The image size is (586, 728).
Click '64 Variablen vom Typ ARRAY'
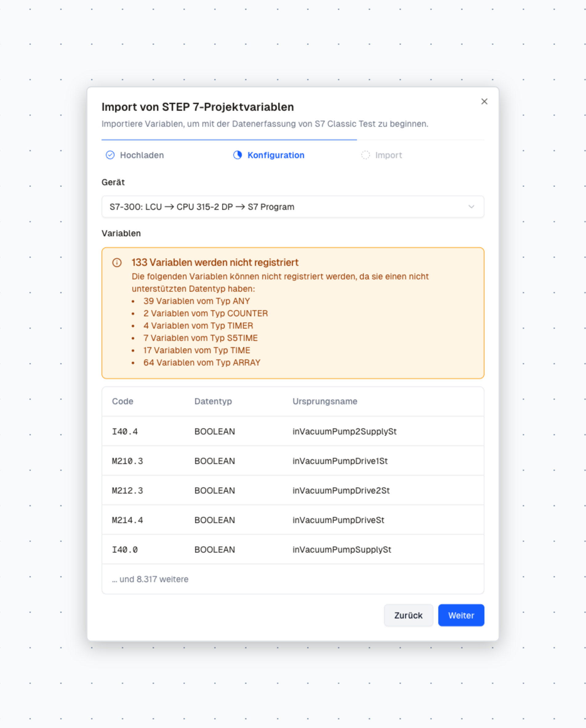click(202, 362)
